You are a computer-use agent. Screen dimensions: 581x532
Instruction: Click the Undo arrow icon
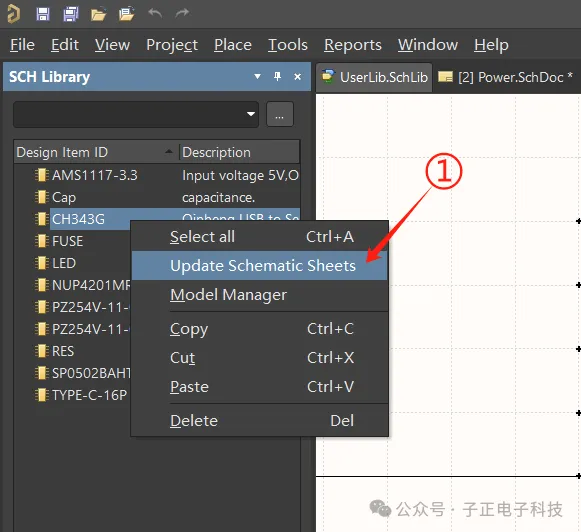pos(155,13)
